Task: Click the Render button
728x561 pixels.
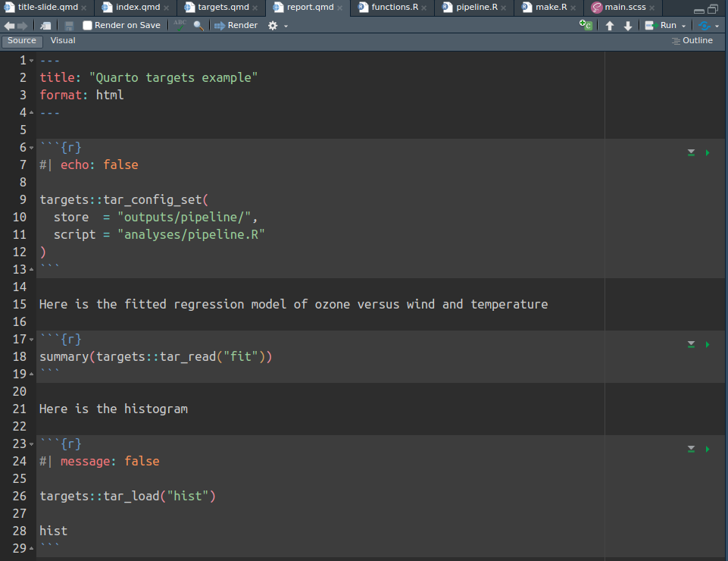Action: click(236, 25)
